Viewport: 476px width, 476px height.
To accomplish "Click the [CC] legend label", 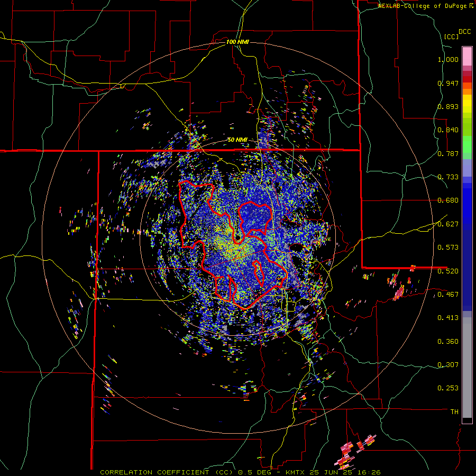I will point(452,36).
